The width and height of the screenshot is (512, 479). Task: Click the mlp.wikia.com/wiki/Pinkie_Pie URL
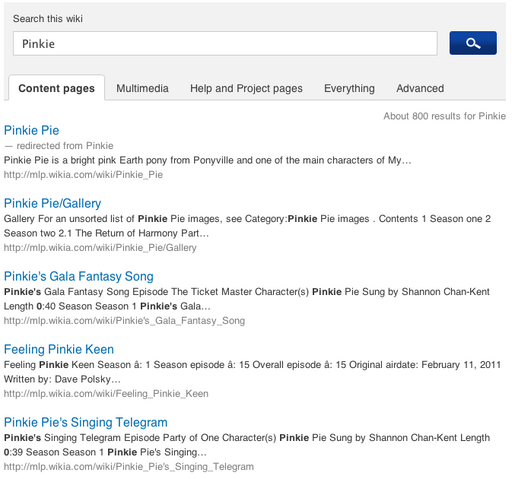coord(83,175)
